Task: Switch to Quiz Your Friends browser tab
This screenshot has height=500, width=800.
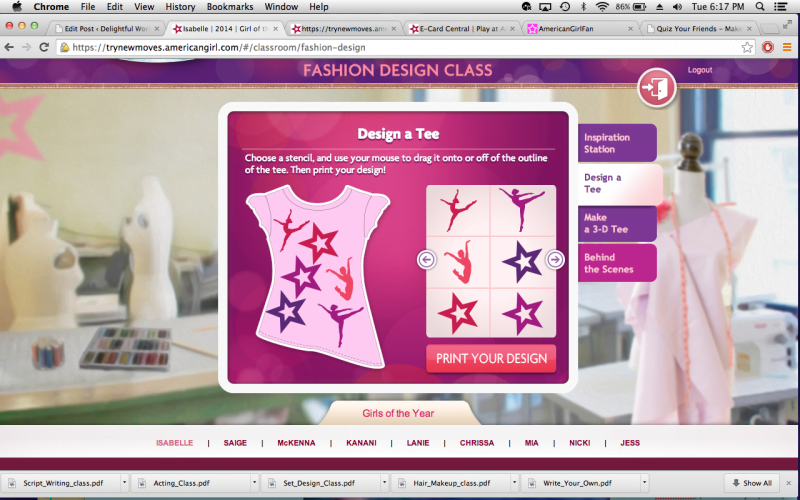Action: 699,29
